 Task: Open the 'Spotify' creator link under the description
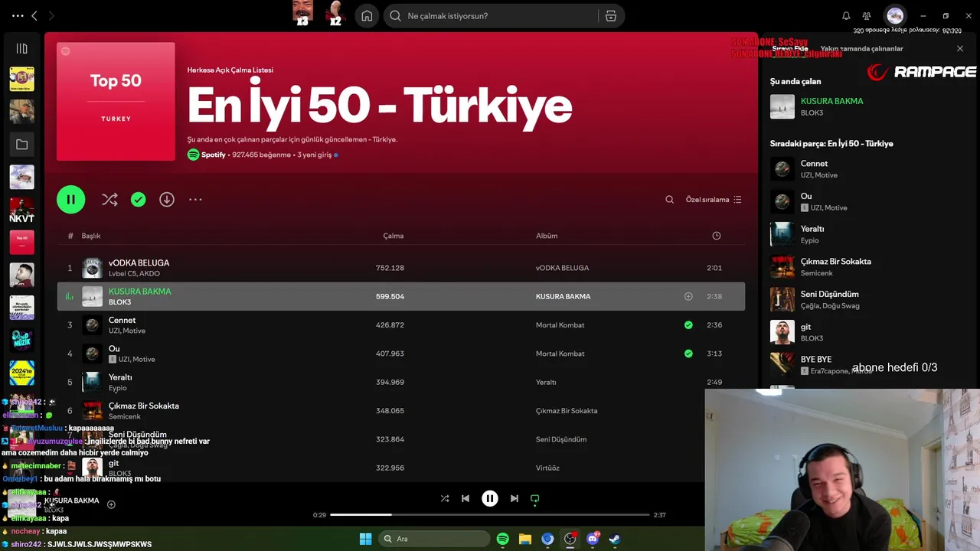point(214,155)
